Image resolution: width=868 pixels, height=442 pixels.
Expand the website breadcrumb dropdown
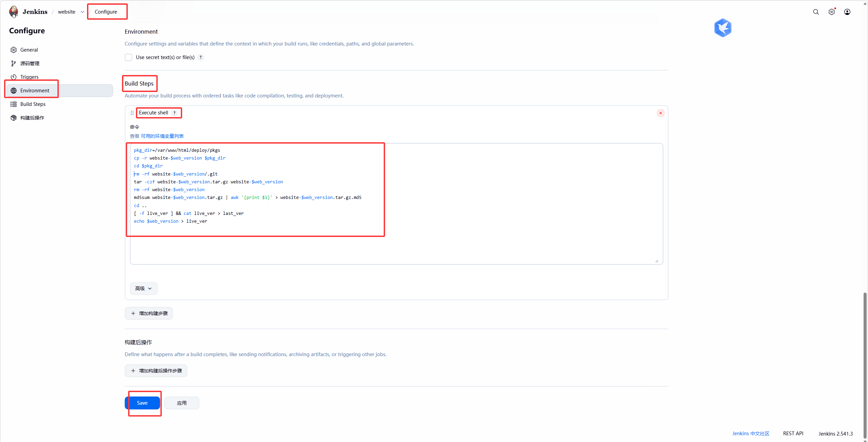tap(82, 12)
